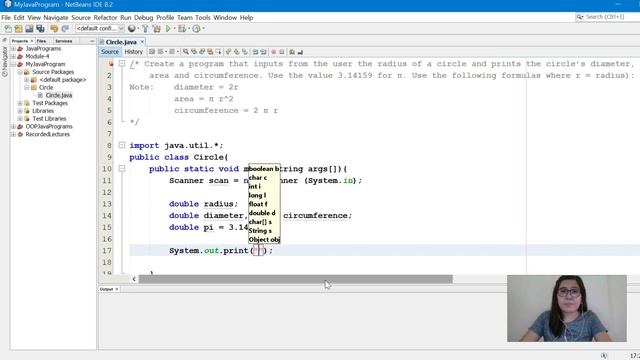Close the Circle.java editor tab
Screen dimensions: 640x360
coord(142,42)
